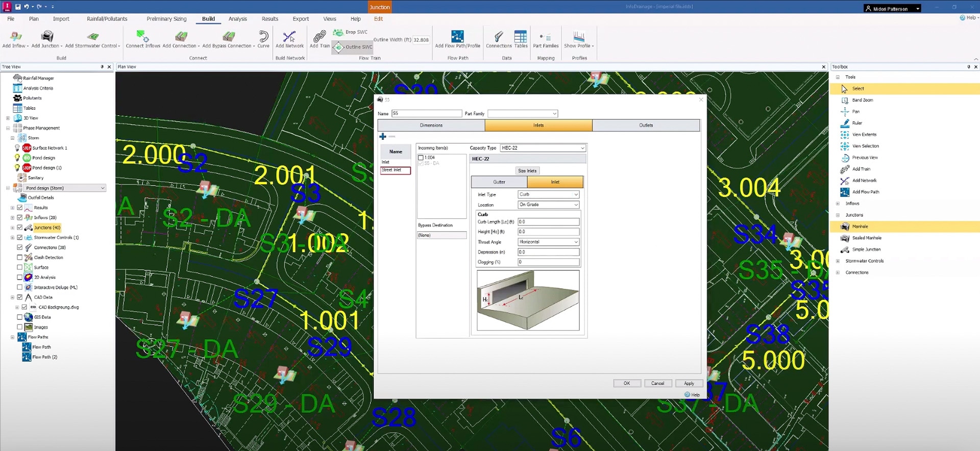Viewport: 980px width, 451px height.
Task: Click the Curb Length input field
Action: pyautogui.click(x=548, y=222)
